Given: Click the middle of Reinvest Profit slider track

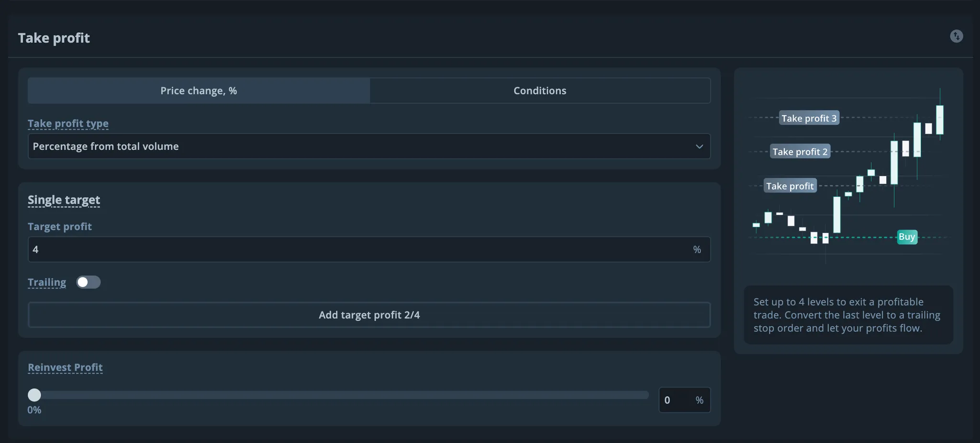Looking at the screenshot, I should 342,395.
